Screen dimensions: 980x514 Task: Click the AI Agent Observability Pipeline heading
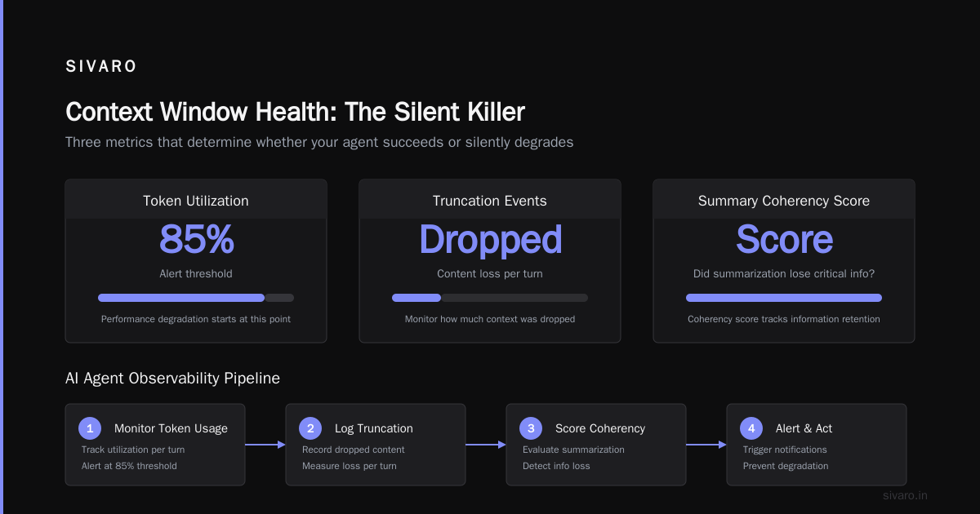(x=172, y=379)
